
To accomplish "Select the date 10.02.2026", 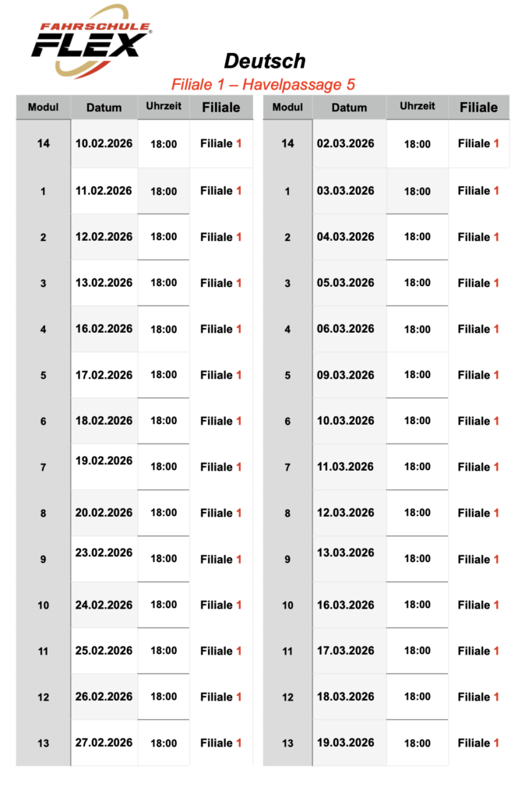I will [104, 143].
